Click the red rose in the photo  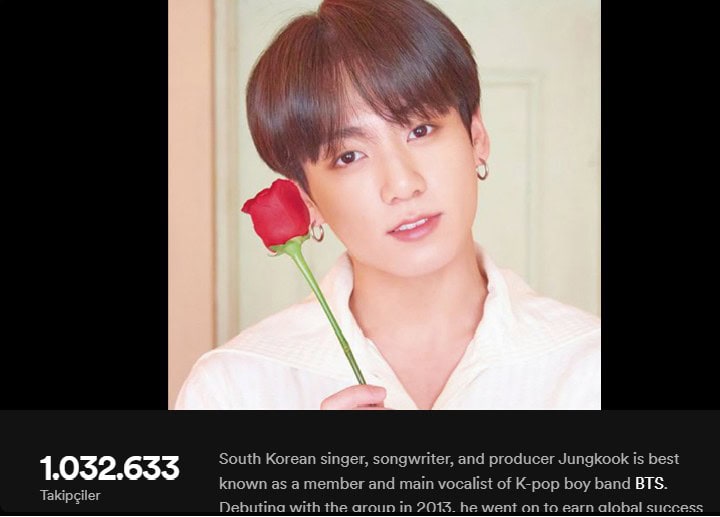pos(277,214)
